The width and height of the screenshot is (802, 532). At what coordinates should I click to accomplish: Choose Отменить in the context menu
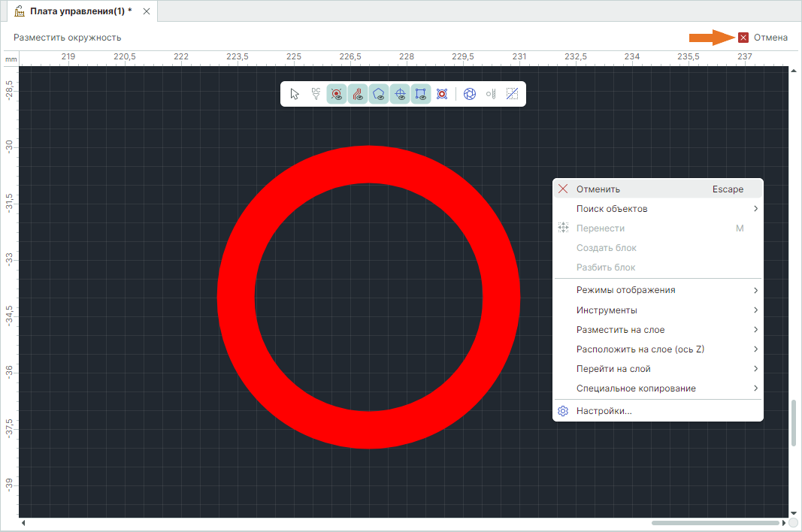598,189
